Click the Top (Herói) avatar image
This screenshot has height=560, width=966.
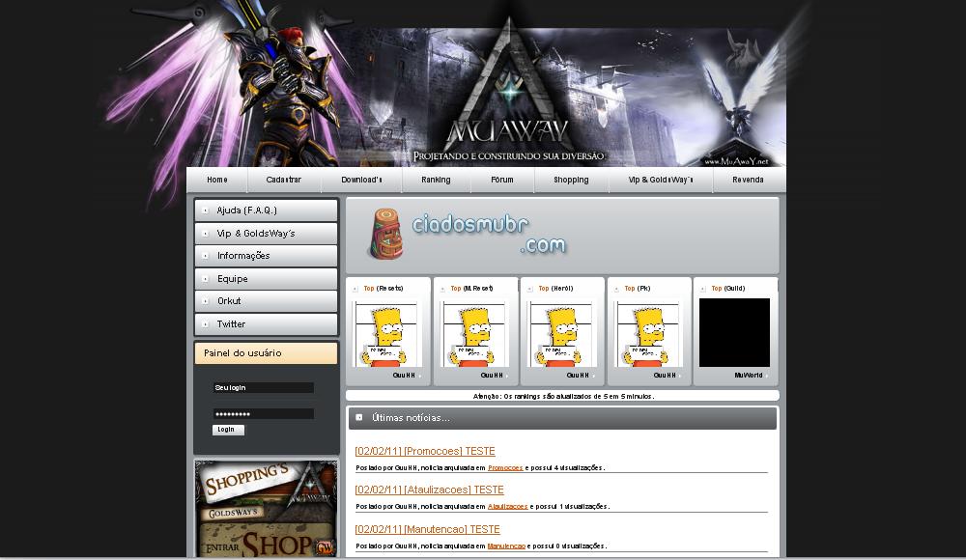click(560, 334)
